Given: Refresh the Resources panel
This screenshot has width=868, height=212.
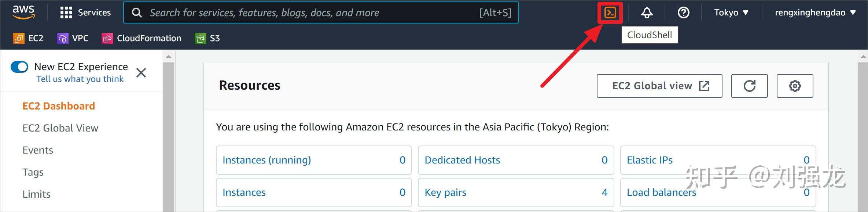Looking at the screenshot, I should 749,86.
